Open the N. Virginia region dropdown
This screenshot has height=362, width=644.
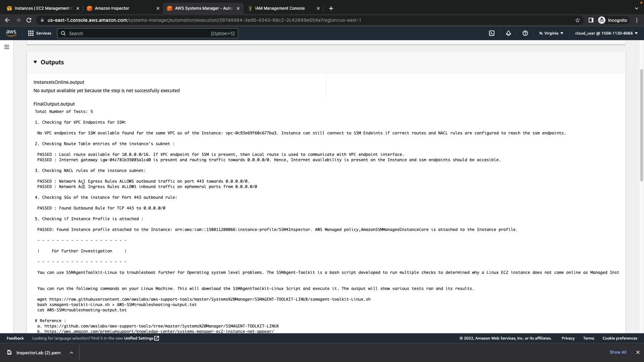[x=551, y=33]
